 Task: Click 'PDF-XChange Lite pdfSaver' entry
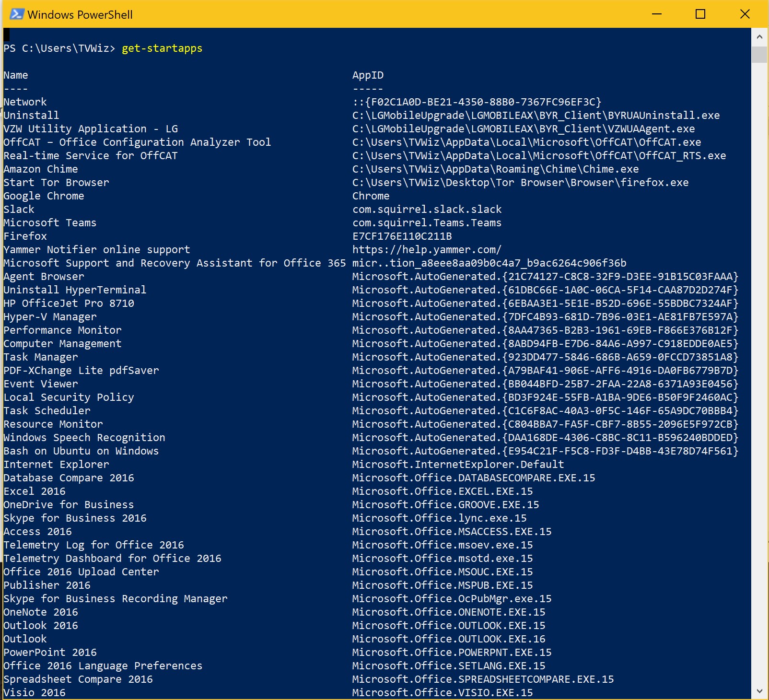tap(81, 371)
